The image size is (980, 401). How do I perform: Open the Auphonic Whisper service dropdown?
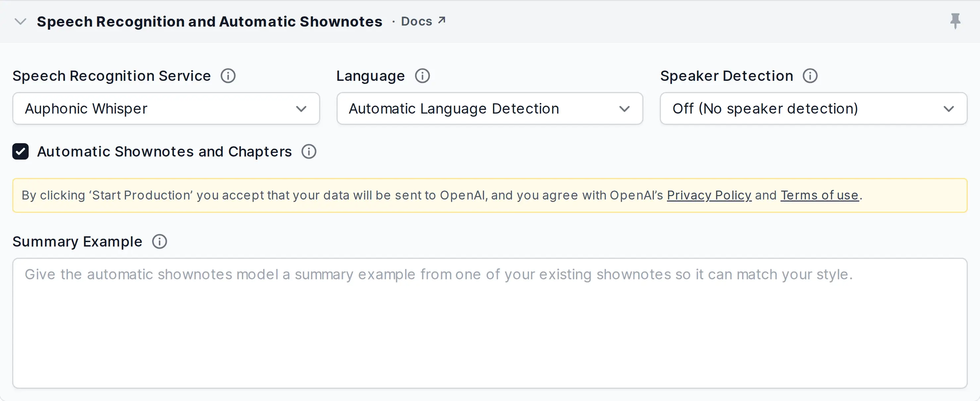point(166,108)
